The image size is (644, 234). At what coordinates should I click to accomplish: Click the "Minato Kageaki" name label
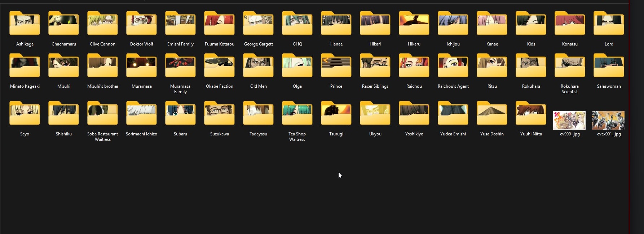coord(25,86)
